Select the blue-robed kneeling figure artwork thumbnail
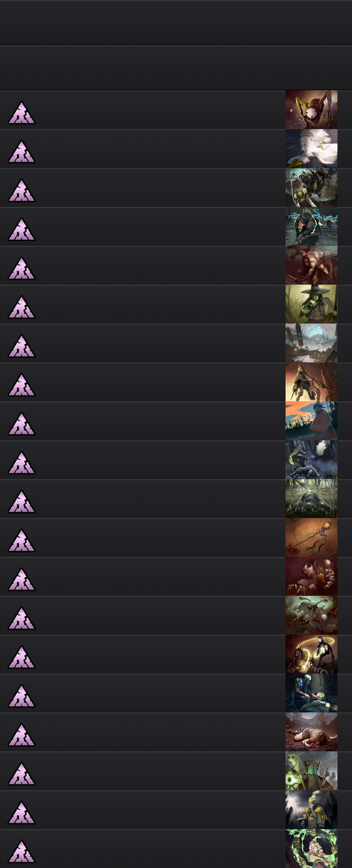 pyautogui.click(x=312, y=693)
